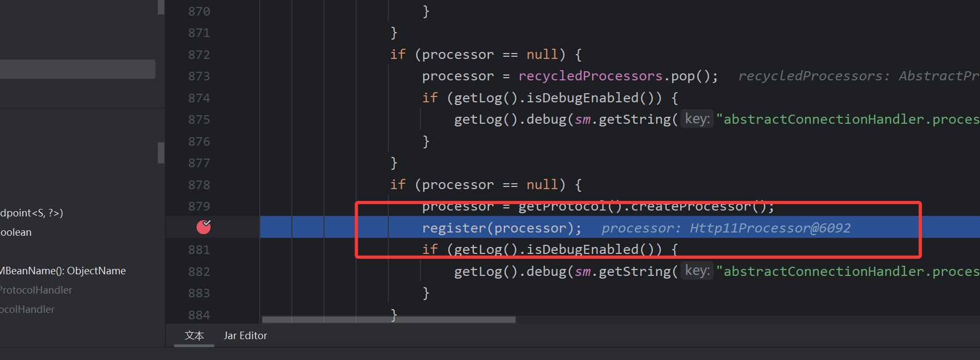Viewport: 980px width, 360px height.
Task: Select the 文本 tab
Action: click(x=194, y=336)
